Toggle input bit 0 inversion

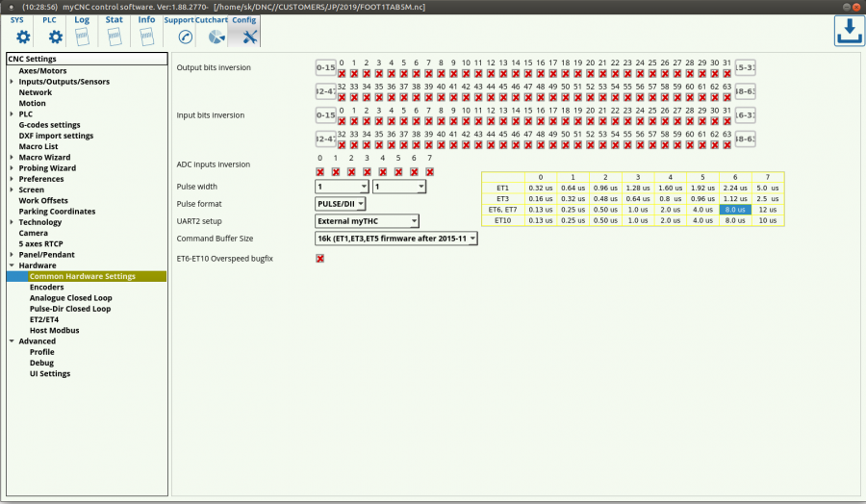(342, 121)
